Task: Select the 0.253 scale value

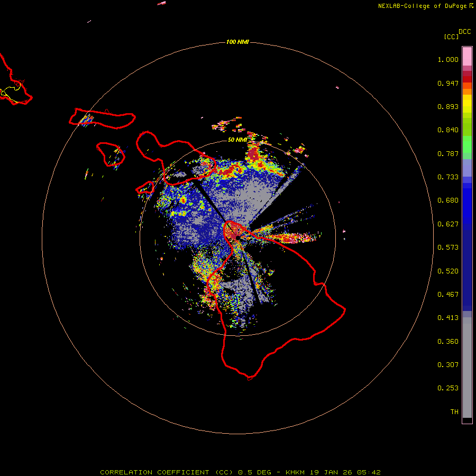Action: 448,388
